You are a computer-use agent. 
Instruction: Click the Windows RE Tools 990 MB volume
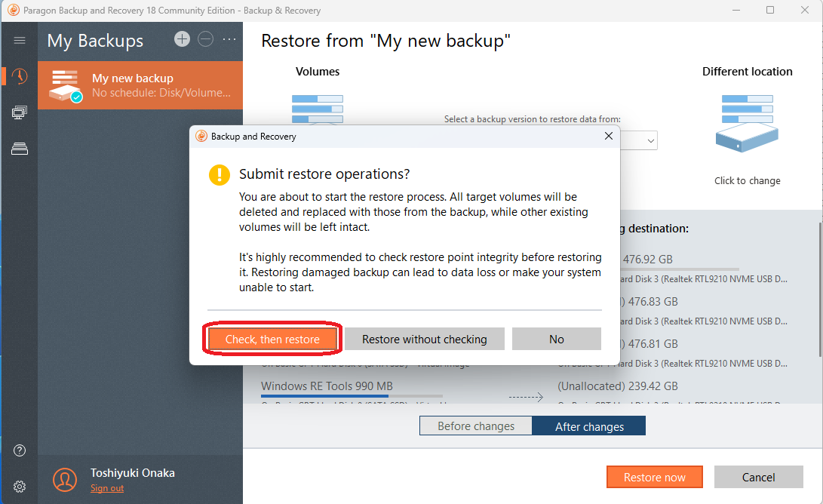tap(327, 386)
